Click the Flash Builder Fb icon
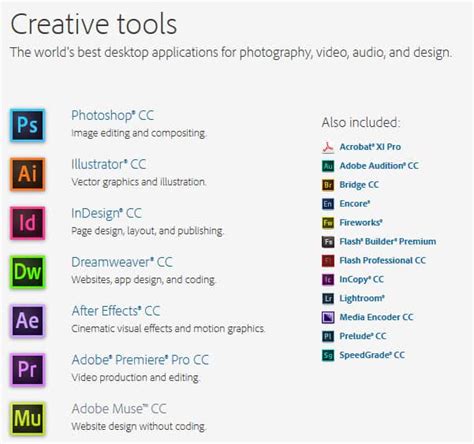 [x=328, y=242]
